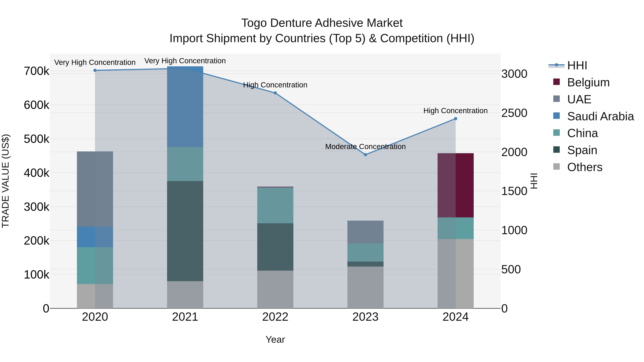644x362 pixels.
Task: Select the Spain bar segment for 2022
Action: 275,247
